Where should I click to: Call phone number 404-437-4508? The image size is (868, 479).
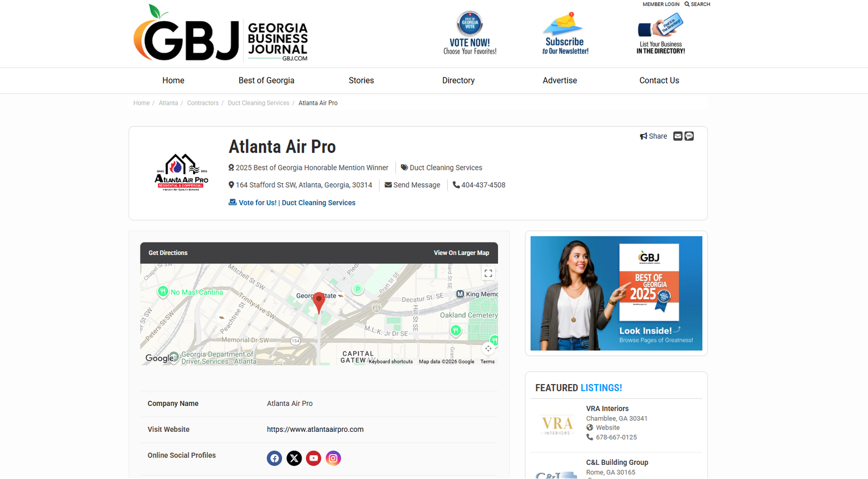click(479, 185)
